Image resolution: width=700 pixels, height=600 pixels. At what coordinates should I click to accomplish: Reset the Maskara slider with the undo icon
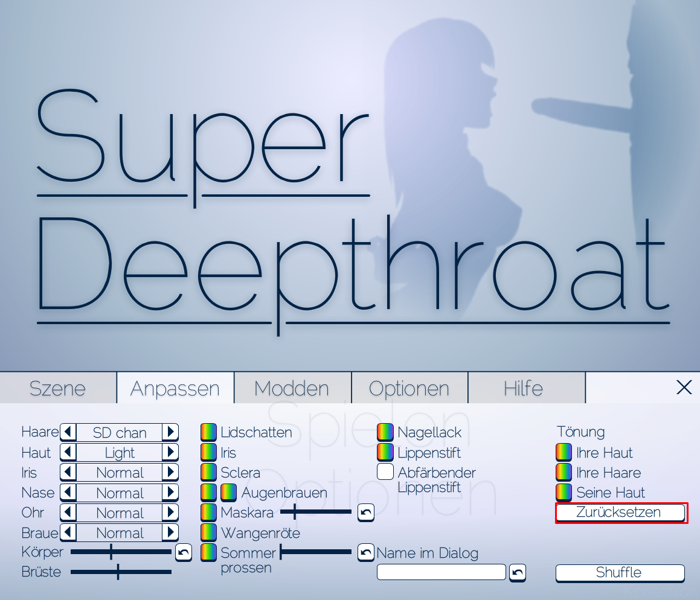[x=366, y=512]
